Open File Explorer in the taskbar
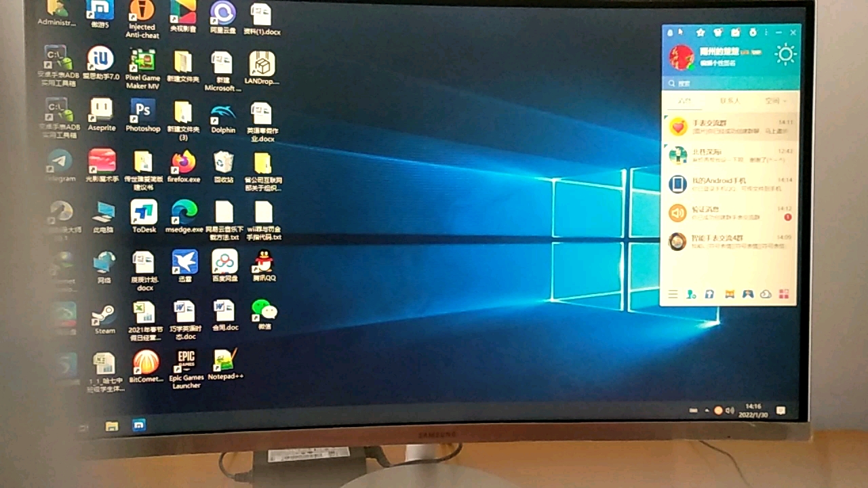Image resolution: width=868 pixels, height=488 pixels. 112,426
